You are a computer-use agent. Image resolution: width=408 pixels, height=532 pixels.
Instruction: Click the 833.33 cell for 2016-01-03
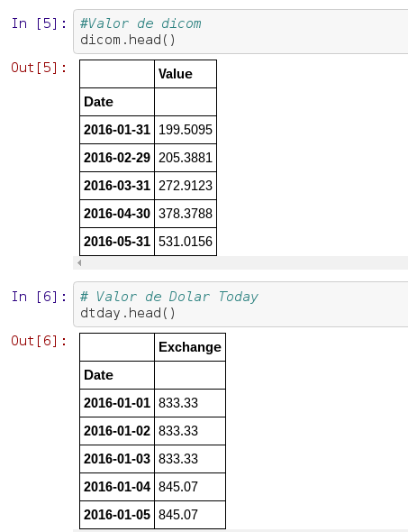pos(190,459)
